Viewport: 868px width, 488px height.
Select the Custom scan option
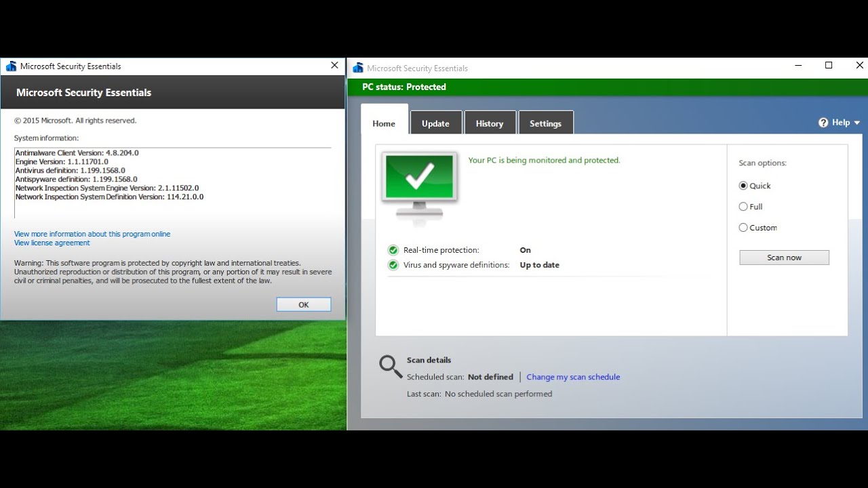point(743,228)
